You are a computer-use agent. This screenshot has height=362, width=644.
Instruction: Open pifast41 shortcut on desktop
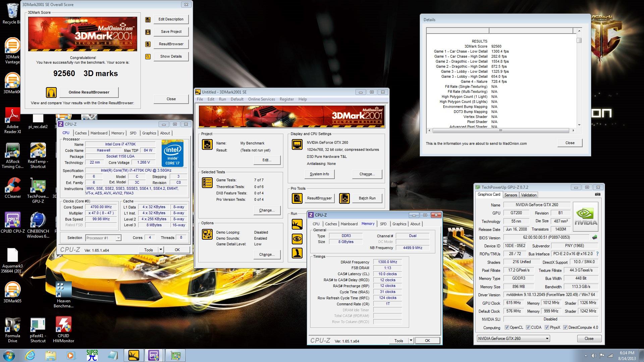38,330
